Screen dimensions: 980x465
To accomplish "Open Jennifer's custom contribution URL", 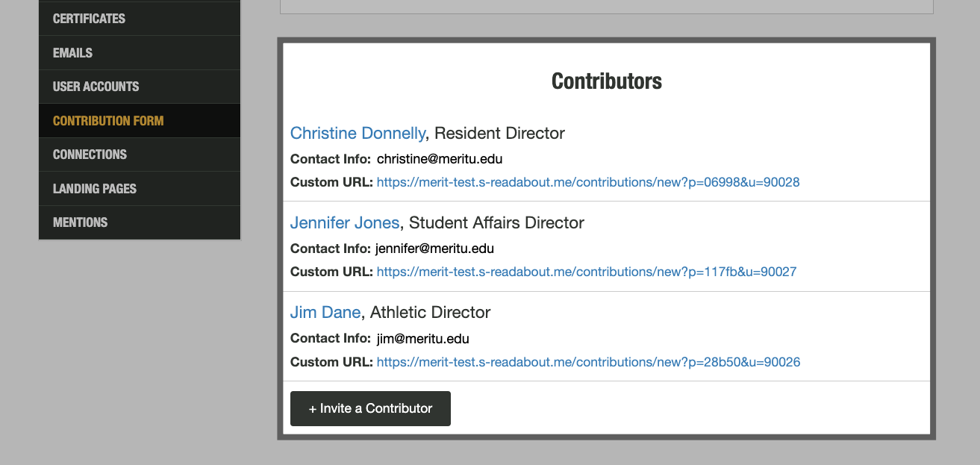I will coord(584,271).
